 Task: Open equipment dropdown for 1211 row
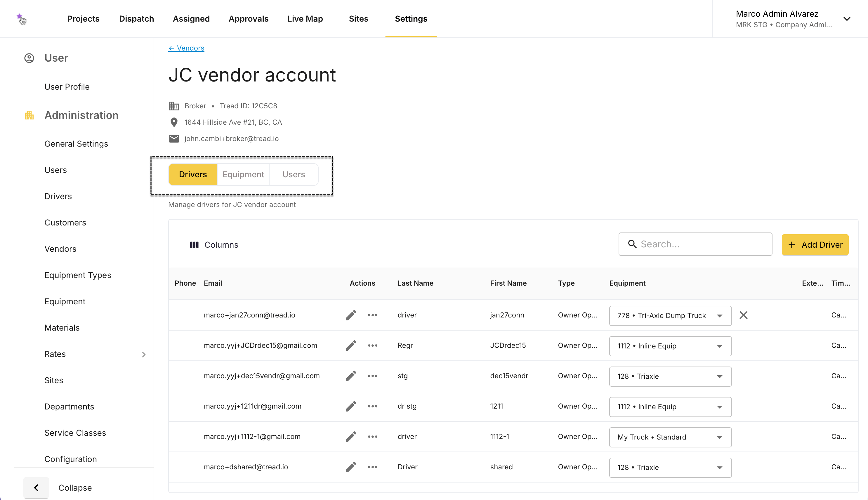pyautogui.click(x=670, y=407)
